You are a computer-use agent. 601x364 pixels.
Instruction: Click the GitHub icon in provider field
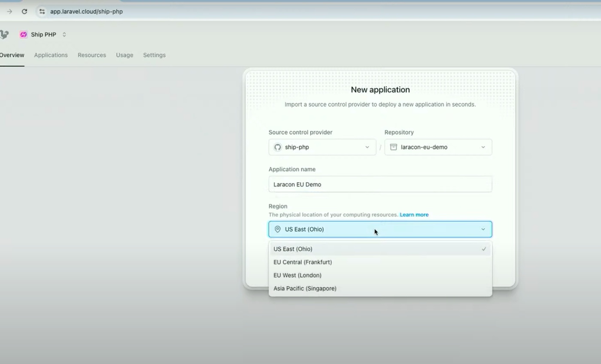point(278,147)
